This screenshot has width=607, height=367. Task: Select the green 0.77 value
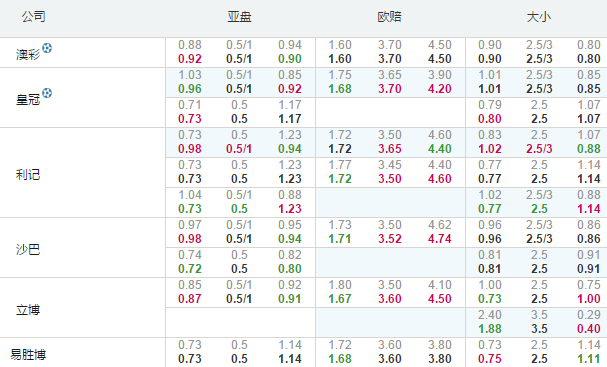click(x=490, y=209)
